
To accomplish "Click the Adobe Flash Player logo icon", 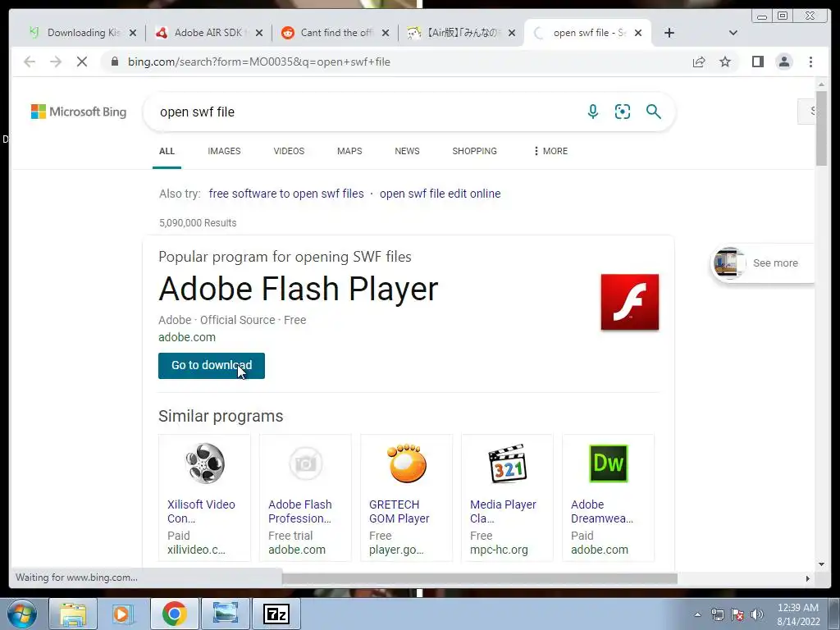I will [629, 302].
